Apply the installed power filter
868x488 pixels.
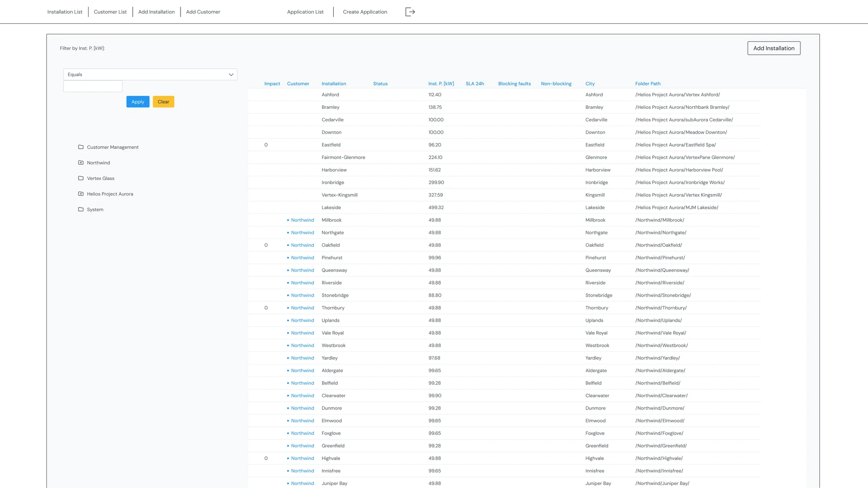coord(138,102)
